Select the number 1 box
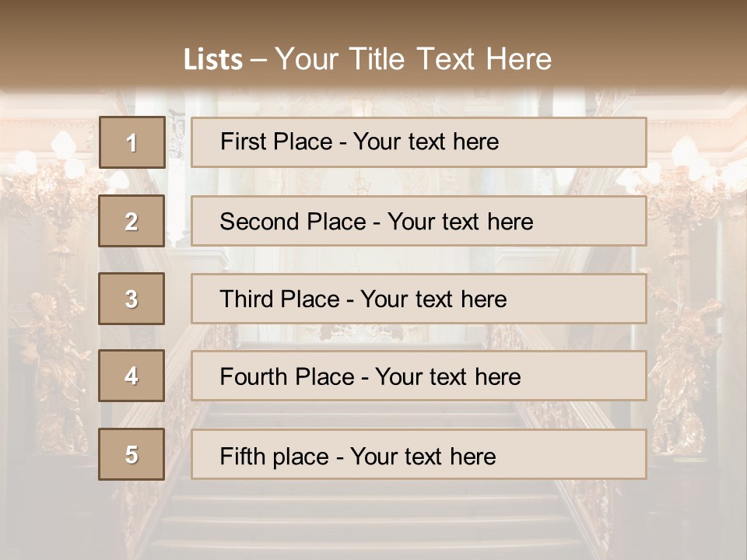747x560 pixels. pos(132,142)
